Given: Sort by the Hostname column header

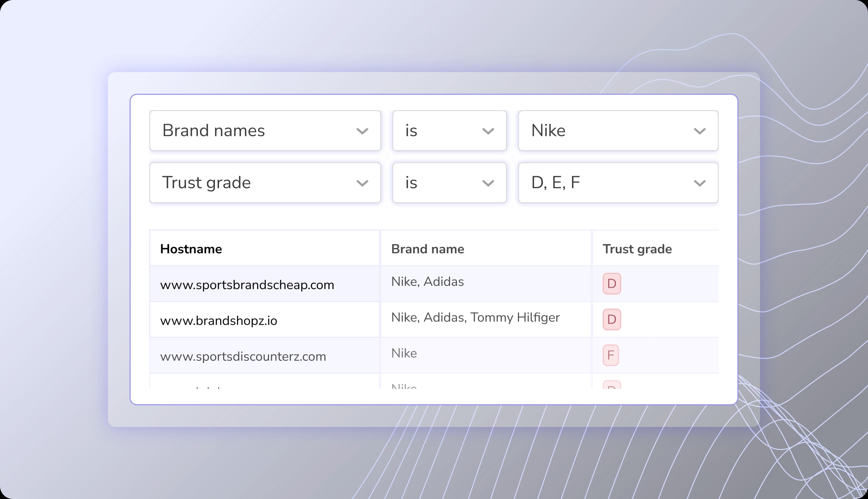Looking at the screenshot, I should [191, 249].
